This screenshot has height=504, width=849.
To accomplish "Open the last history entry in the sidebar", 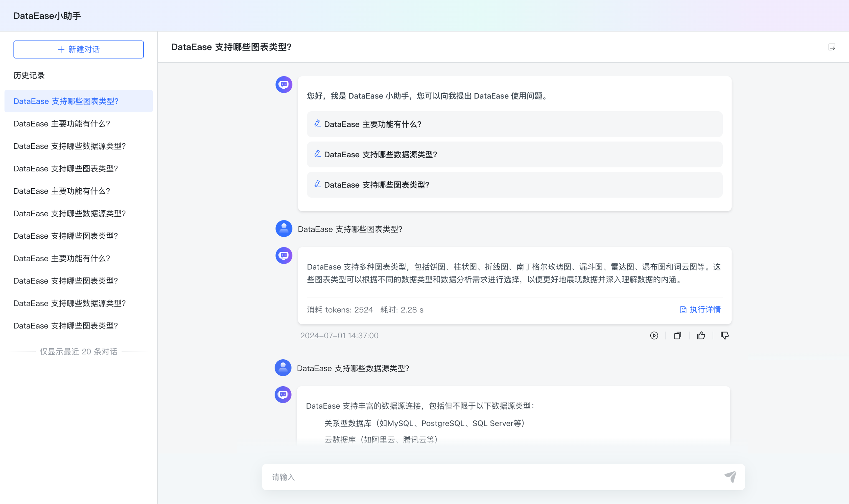I will click(66, 325).
